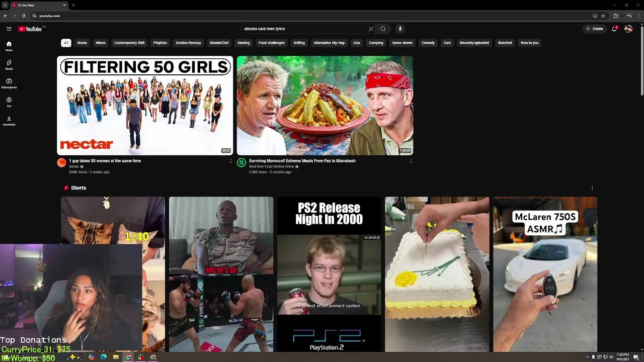Viewport: 644px width, 362px height.
Task: Open Shorts in the left sidebar
Action: [x=9, y=65]
